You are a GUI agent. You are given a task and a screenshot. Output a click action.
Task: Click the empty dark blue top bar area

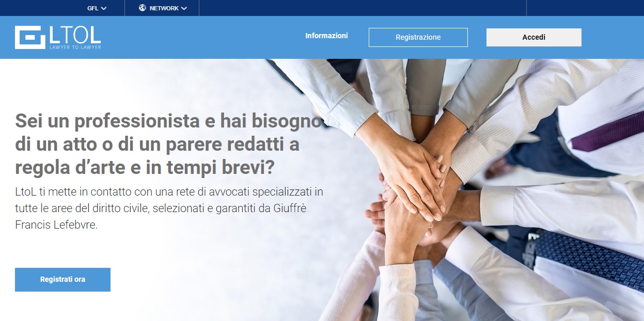[x=362, y=8]
